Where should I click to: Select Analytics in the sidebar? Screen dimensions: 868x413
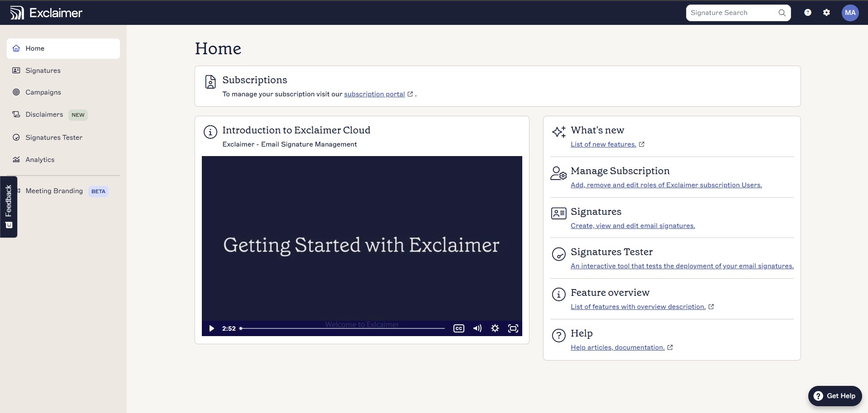click(x=40, y=160)
